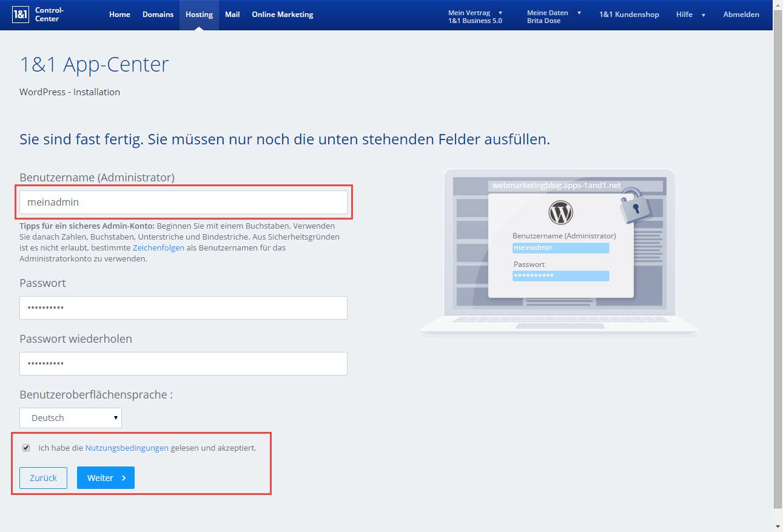Open the Mail section

pos(232,15)
